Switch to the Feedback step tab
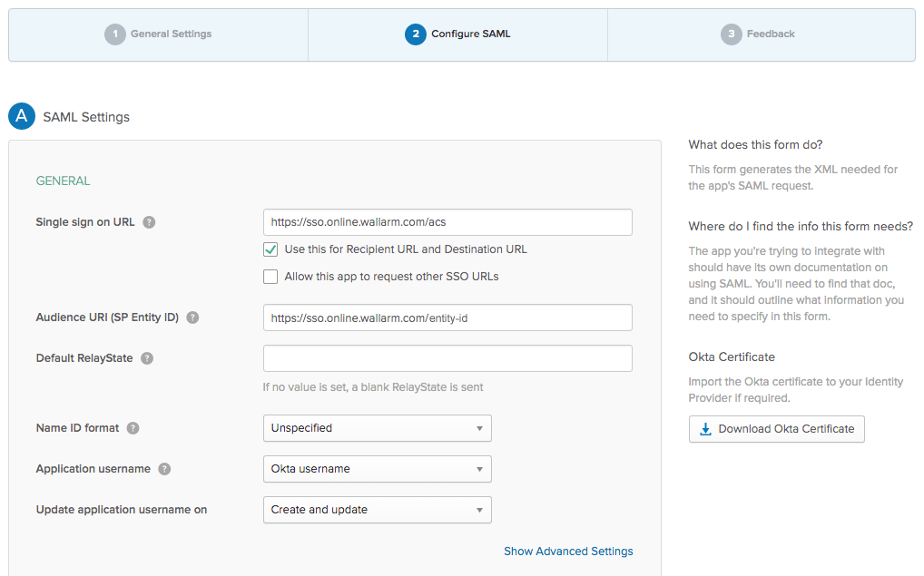 (x=761, y=34)
